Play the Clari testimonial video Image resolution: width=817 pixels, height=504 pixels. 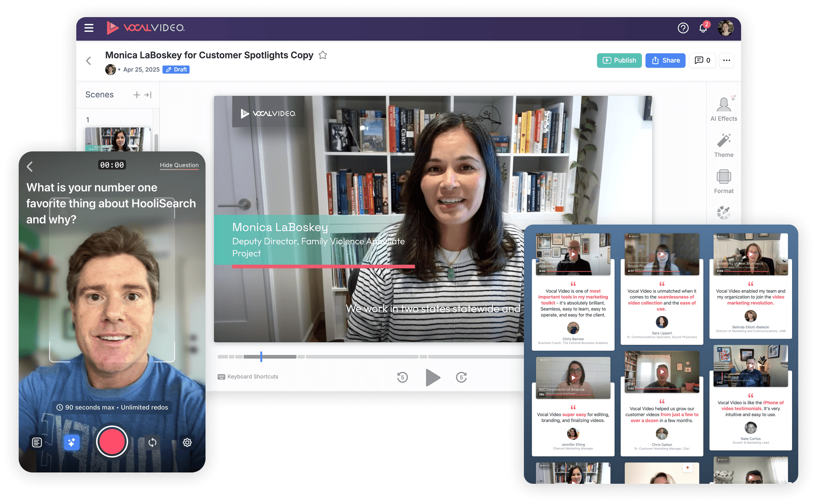coord(662,372)
